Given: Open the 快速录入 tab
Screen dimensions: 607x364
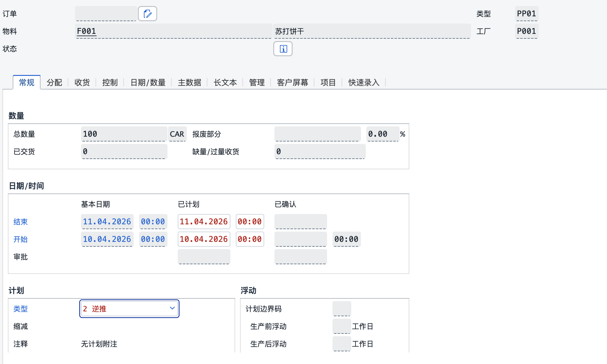Looking at the screenshot, I should [364, 83].
